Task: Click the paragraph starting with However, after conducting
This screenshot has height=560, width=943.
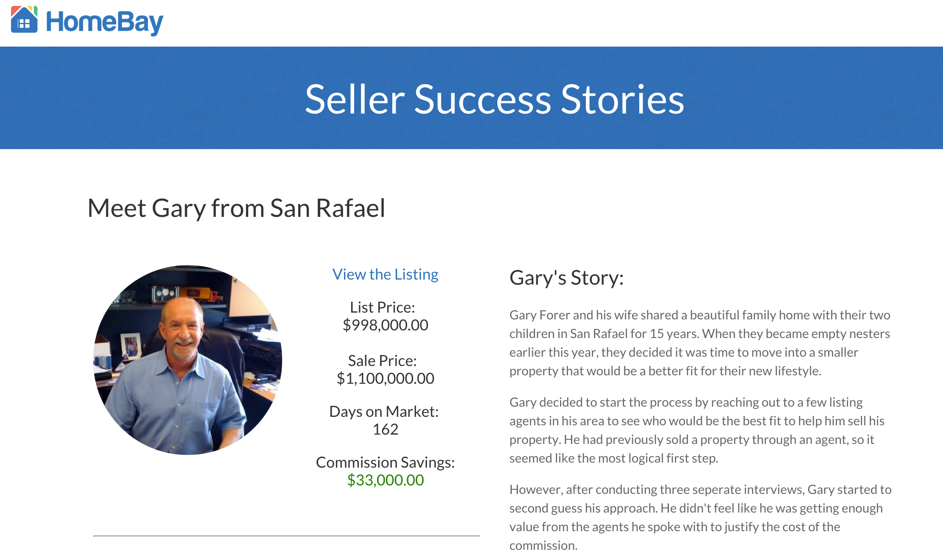Action: point(700,517)
